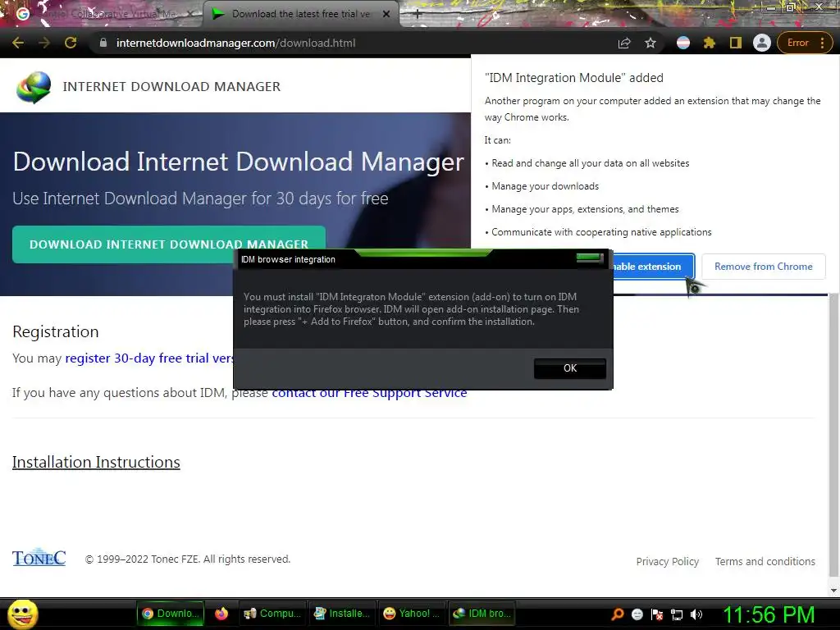Click the page vertical scrollbar
840x630 pixels.
click(833, 434)
